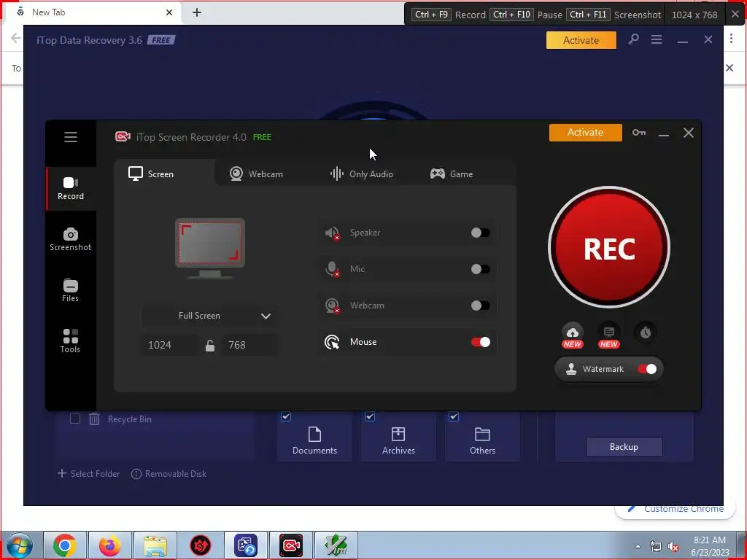Viewport: 747px width, 560px height.
Task: Click the height field showing 768
Action: (249, 345)
